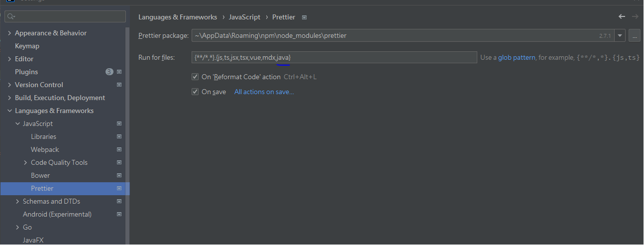The image size is (644, 245).
Task: Open Android (Experimental) settings
Action: pyautogui.click(x=57, y=214)
